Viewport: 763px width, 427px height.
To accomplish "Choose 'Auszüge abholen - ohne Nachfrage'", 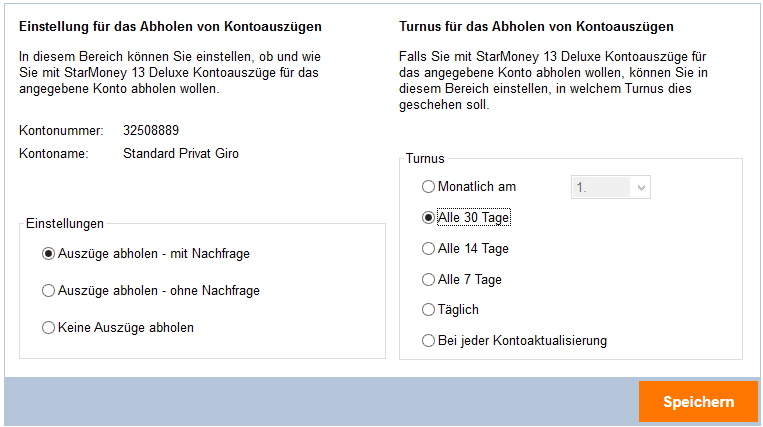I will click(48, 291).
